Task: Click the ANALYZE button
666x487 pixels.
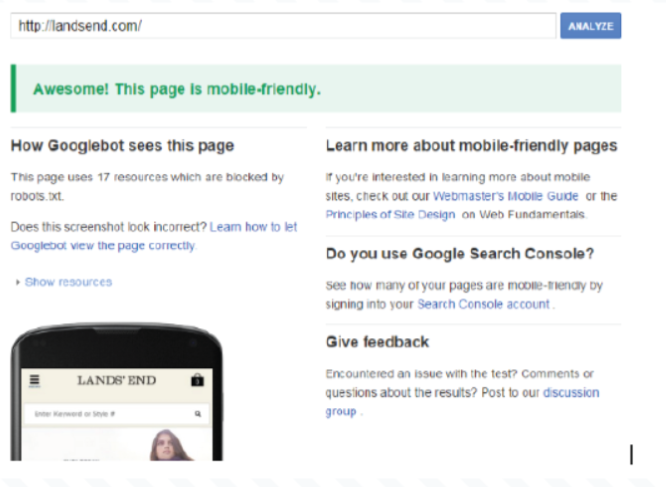Action: (590, 26)
